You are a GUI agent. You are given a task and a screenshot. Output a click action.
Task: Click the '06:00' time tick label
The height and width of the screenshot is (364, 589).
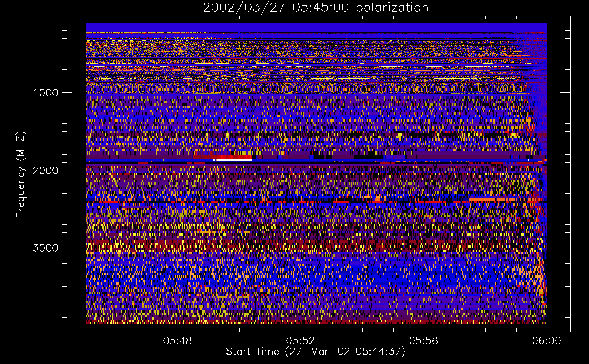click(x=546, y=341)
